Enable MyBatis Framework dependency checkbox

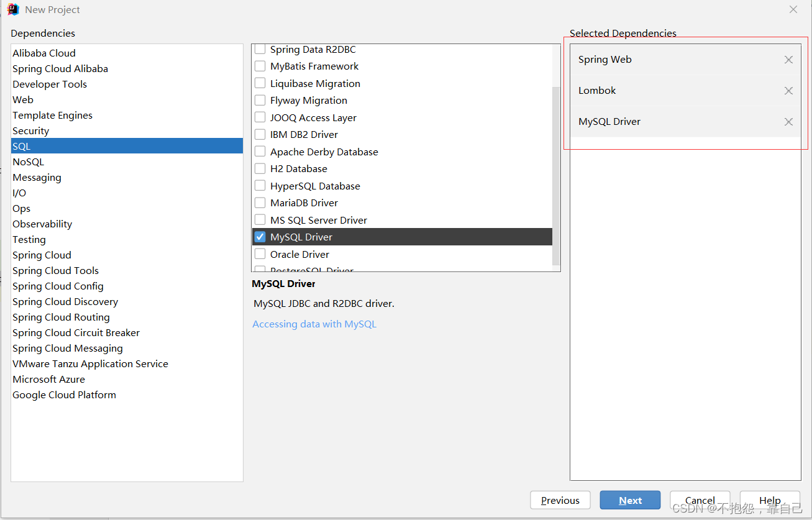pos(260,66)
